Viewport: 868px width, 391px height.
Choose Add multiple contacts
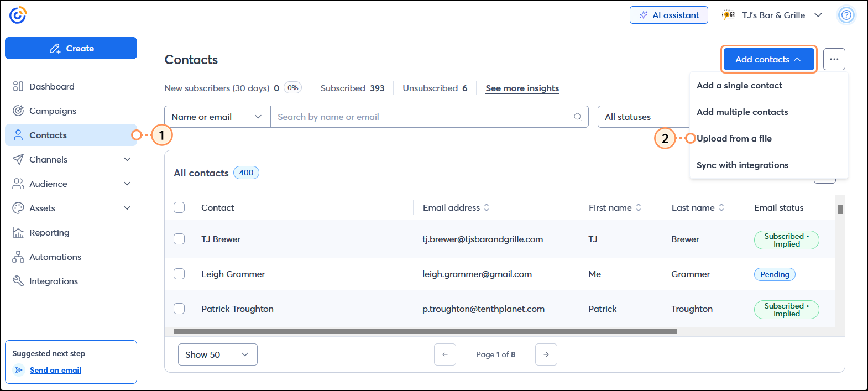pos(742,112)
